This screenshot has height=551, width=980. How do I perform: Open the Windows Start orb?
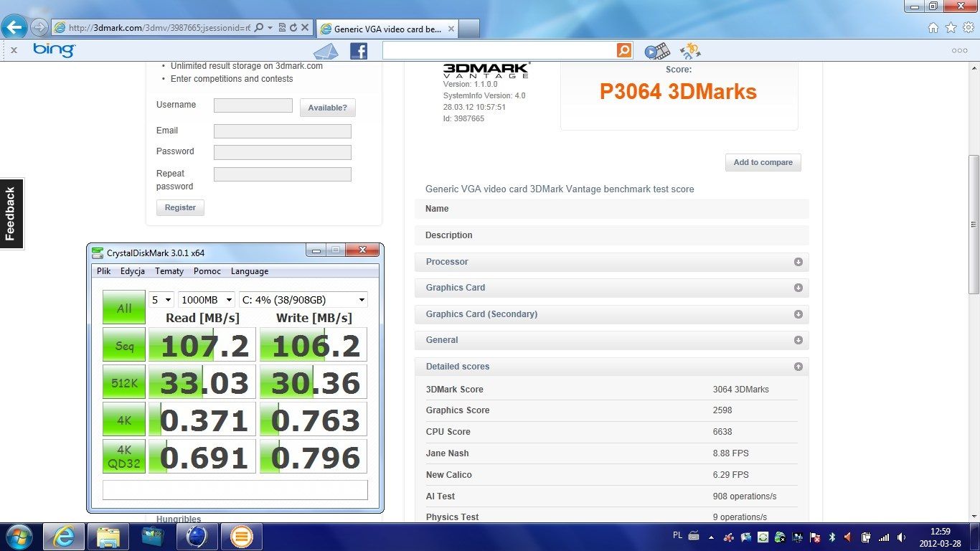pos(18,537)
